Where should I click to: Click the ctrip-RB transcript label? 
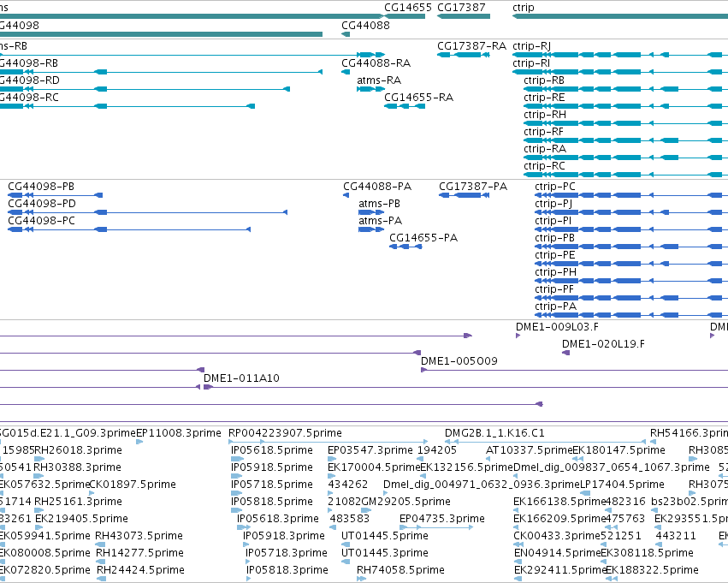(x=544, y=80)
